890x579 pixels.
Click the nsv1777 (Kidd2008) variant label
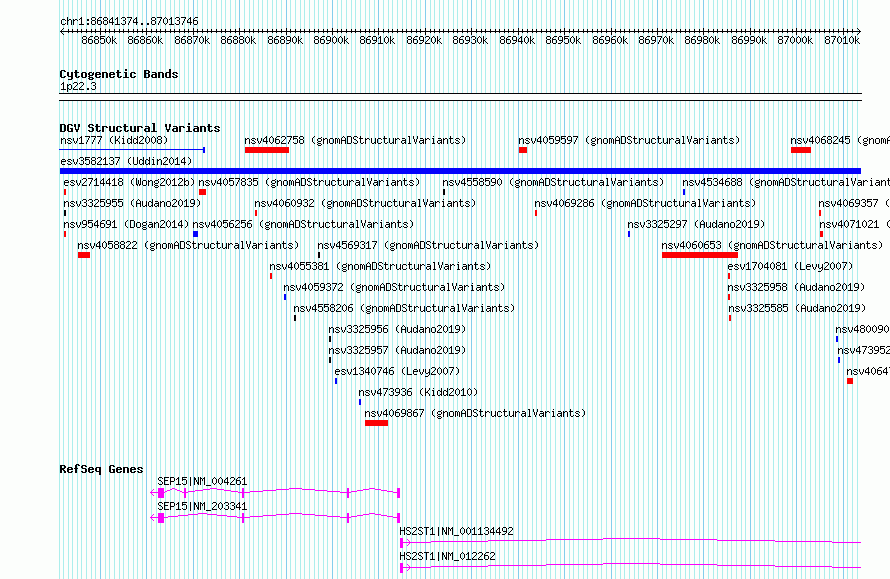pos(114,140)
